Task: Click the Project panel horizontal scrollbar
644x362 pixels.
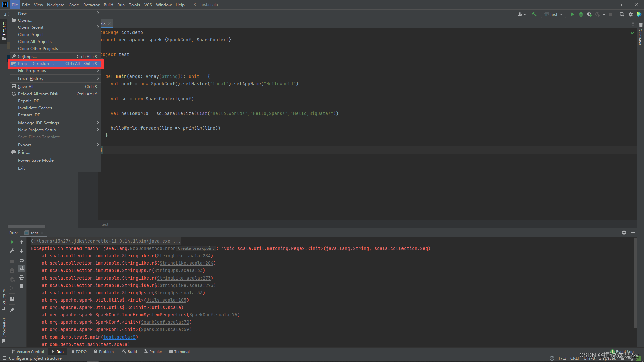Action: pyautogui.click(x=26, y=226)
